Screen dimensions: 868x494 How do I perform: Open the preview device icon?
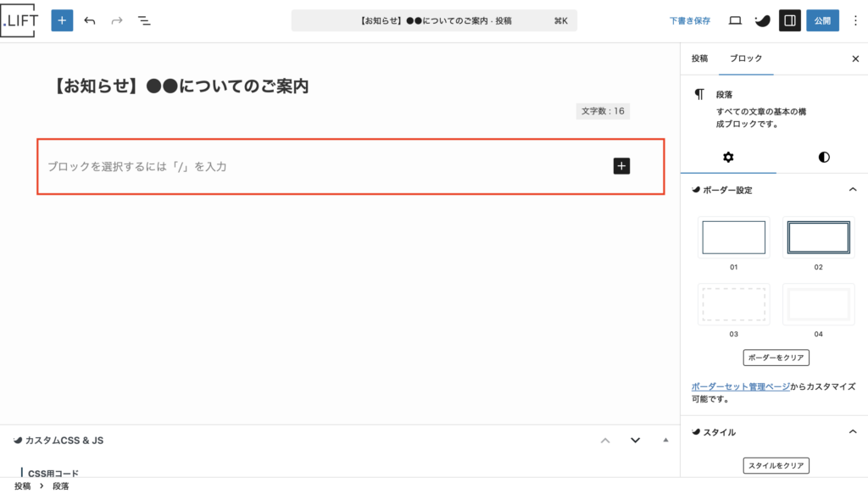click(x=735, y=20)
